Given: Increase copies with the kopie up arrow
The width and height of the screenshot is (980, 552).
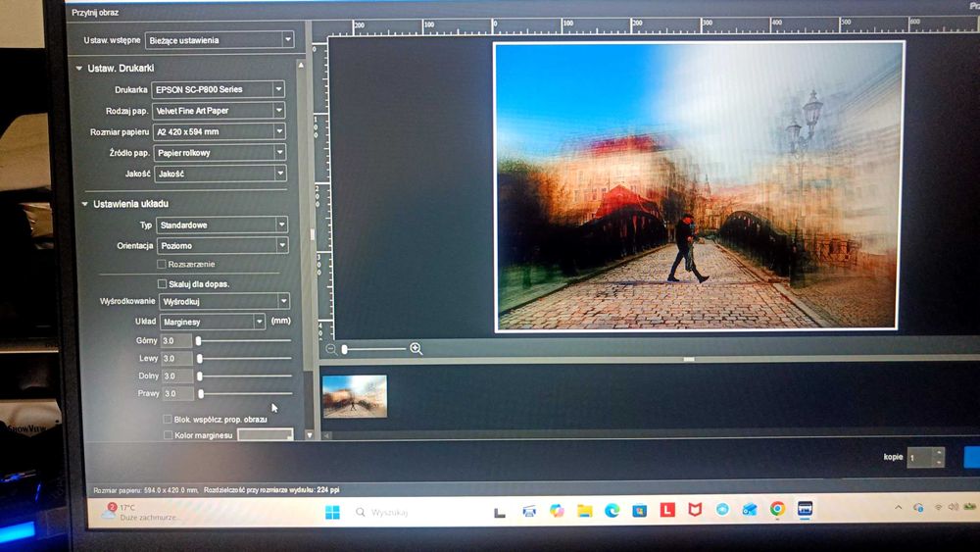Looking at the screenshot, I should point(938,453).
